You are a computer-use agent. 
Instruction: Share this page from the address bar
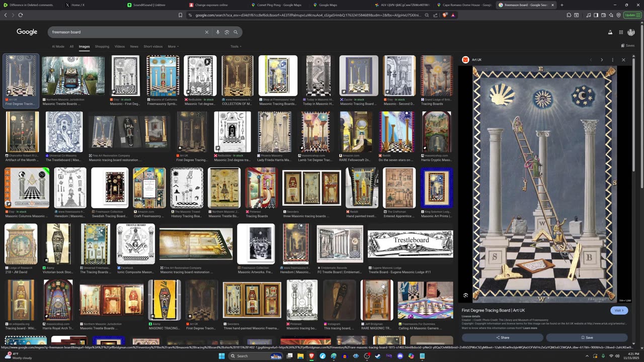(436, 15)
